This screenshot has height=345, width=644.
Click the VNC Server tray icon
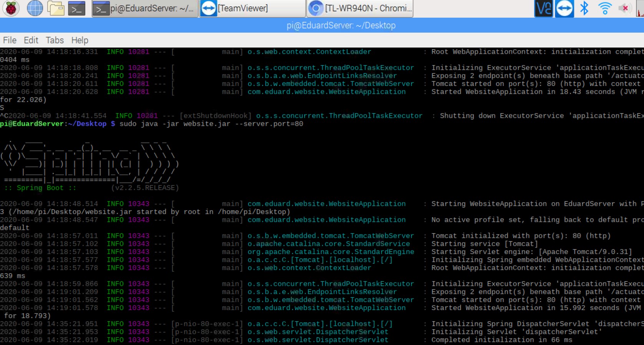(543, 8)
